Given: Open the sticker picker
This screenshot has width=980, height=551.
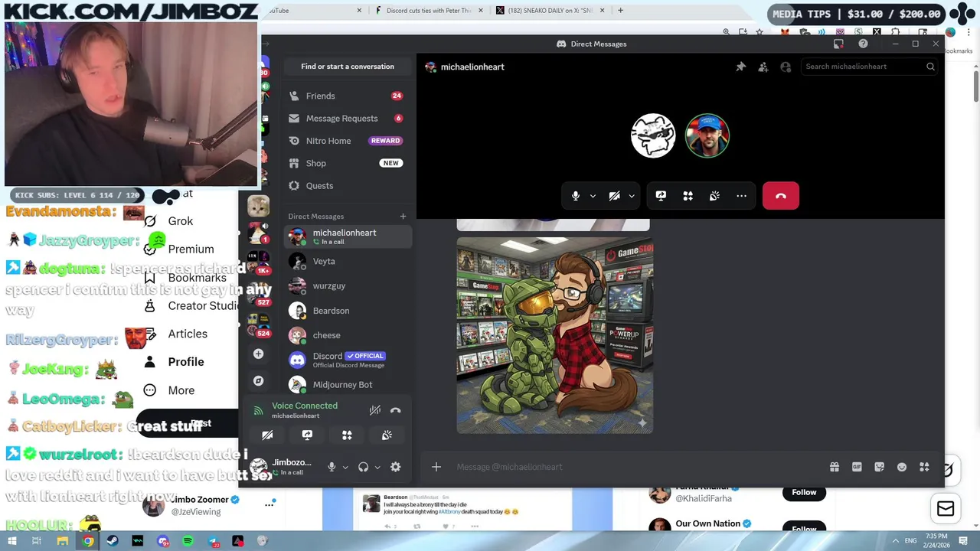Looking at the screenshot, I should 879,467.
